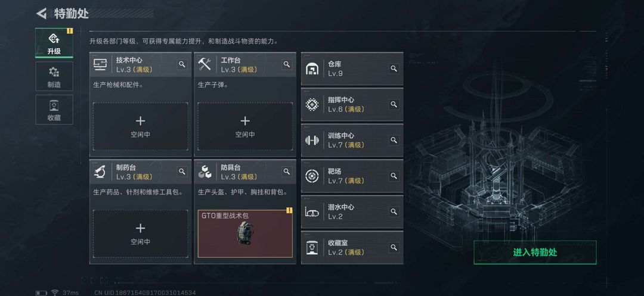Add production in 工作台 idle slot
Screen dimensions: 644x296
tap(245, 126)
